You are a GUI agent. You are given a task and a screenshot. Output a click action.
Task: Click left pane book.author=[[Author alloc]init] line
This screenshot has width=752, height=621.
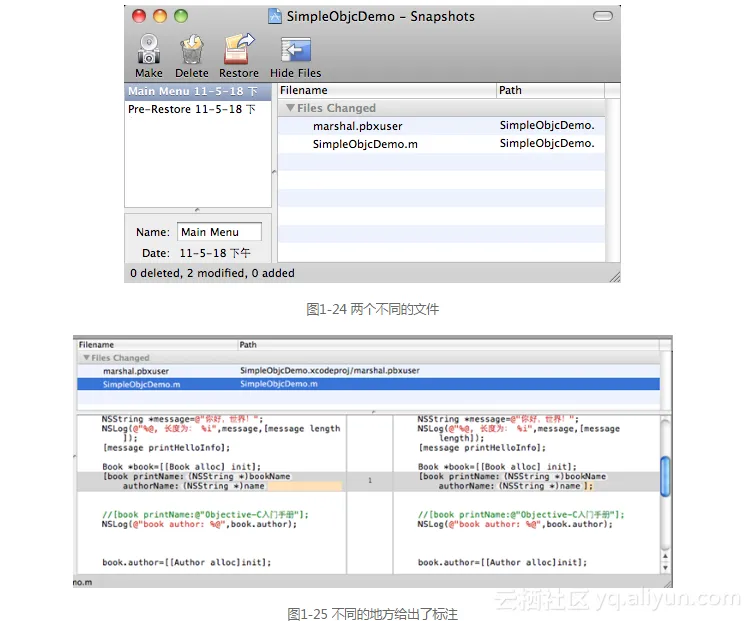click(x=187, y=562)
